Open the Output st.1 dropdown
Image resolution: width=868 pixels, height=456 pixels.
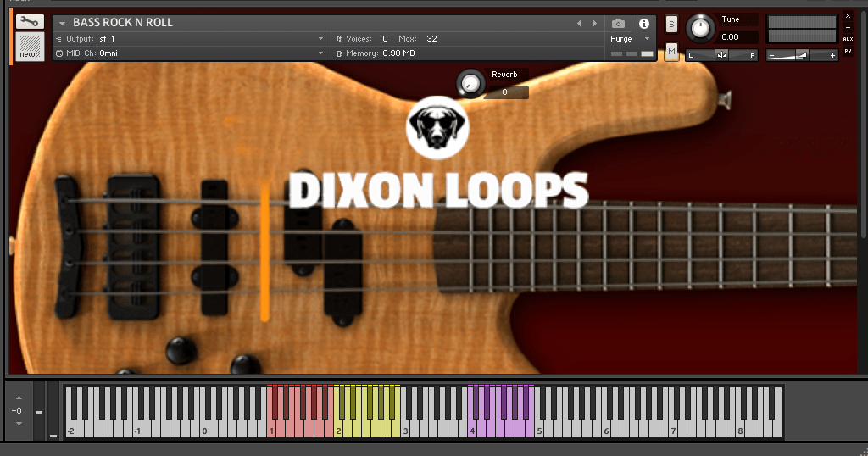320,39
